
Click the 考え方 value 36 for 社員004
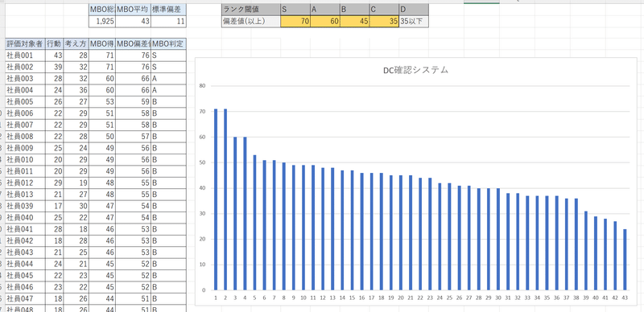tap(76, 90)
